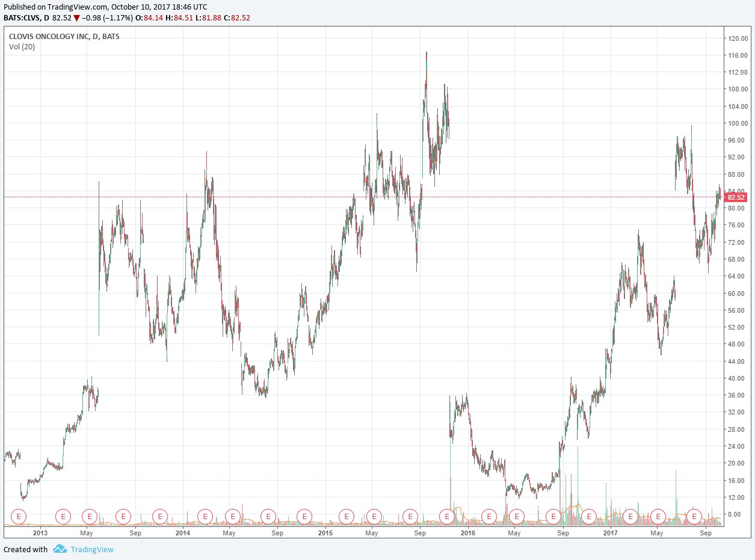Image resolution: width=755 pixels, height=560 pixels.
Task: Click the rightmost earnings E marker
Action: tap(695, 516)
